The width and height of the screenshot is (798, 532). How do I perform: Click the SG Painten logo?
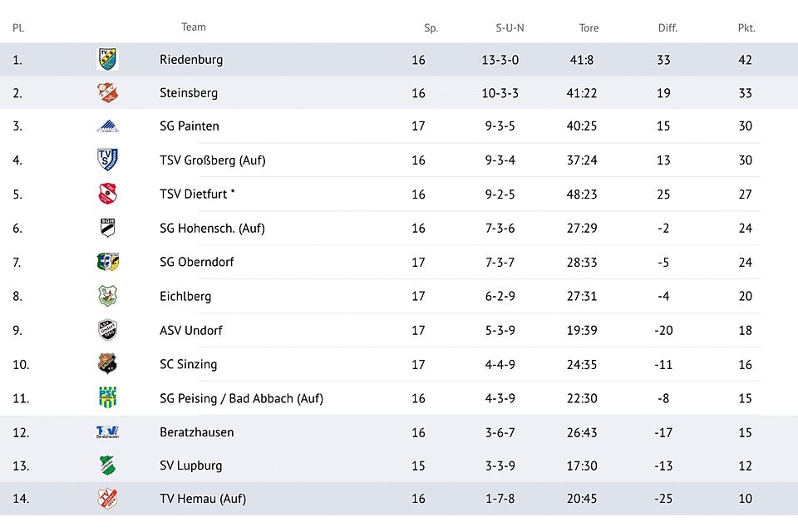(107, 126)
